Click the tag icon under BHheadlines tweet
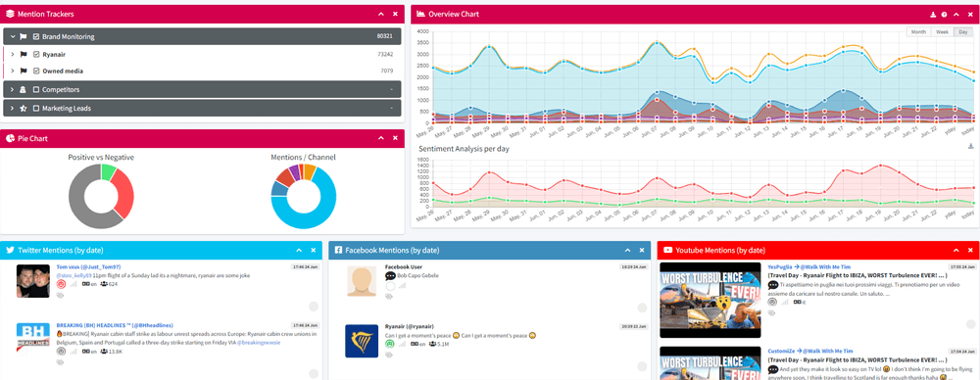The width and height of the screenshot is (980, 380). point(61,363)
